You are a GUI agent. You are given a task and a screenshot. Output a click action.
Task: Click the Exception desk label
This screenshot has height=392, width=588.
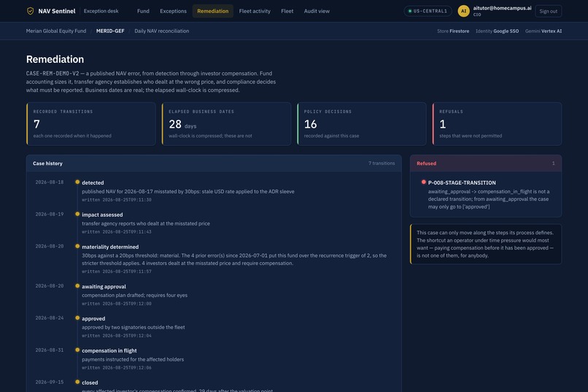[x=101, y=11]
